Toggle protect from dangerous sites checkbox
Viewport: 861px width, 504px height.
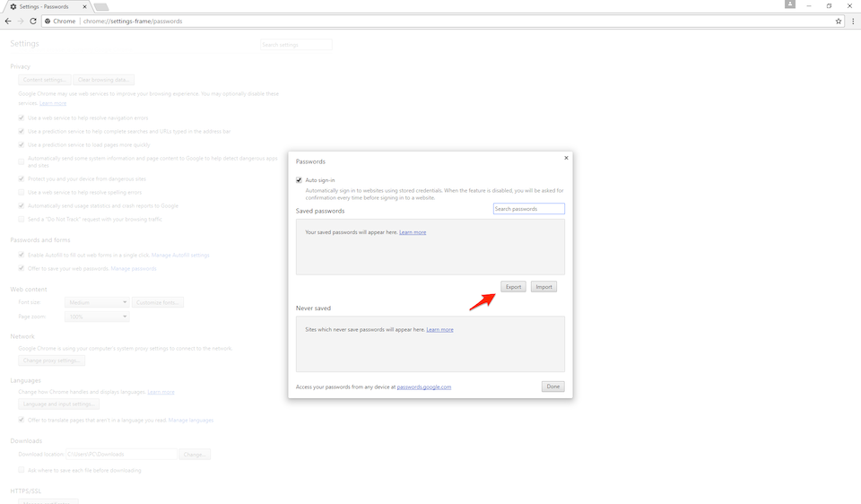22,179
